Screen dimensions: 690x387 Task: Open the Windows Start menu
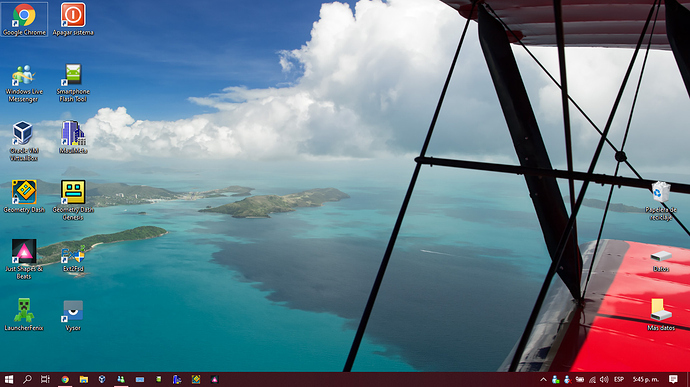coord(9,379)
